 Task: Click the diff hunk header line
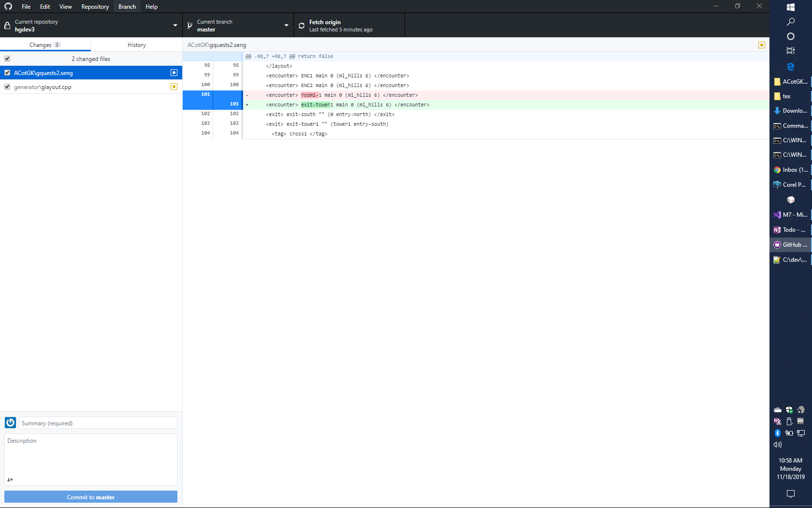click(x=476, y=56)
